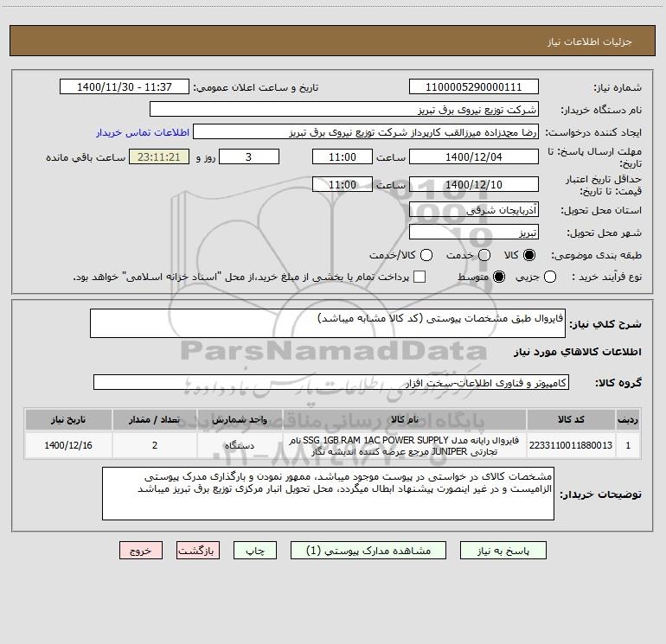Click the شهر محل تحویل field تبریز
Screen dimensions: 666x644
pyautogui.click(x=474, y=232)
